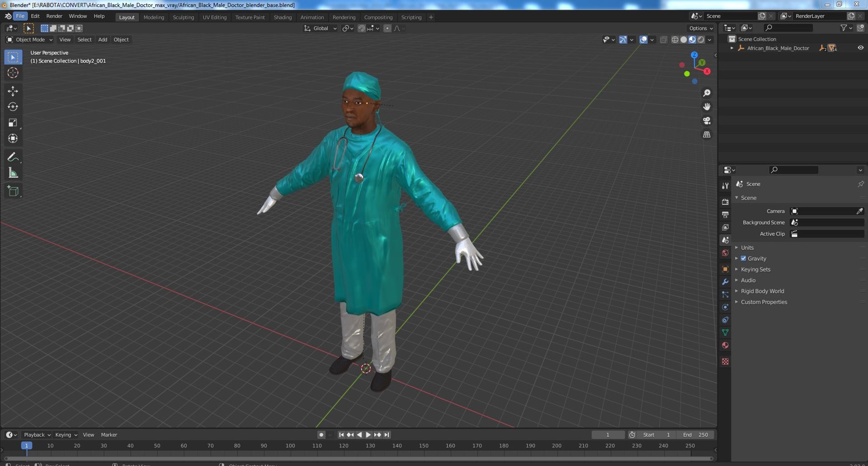Open the Particles properties tab
This screenshot has width=868, height=466.
725,295
